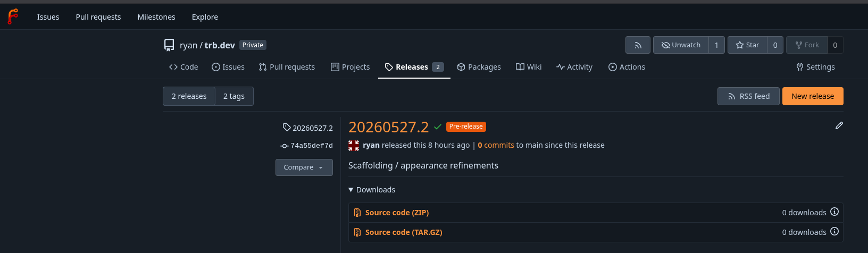View the stargazers count next to Star

coord(775,45)
